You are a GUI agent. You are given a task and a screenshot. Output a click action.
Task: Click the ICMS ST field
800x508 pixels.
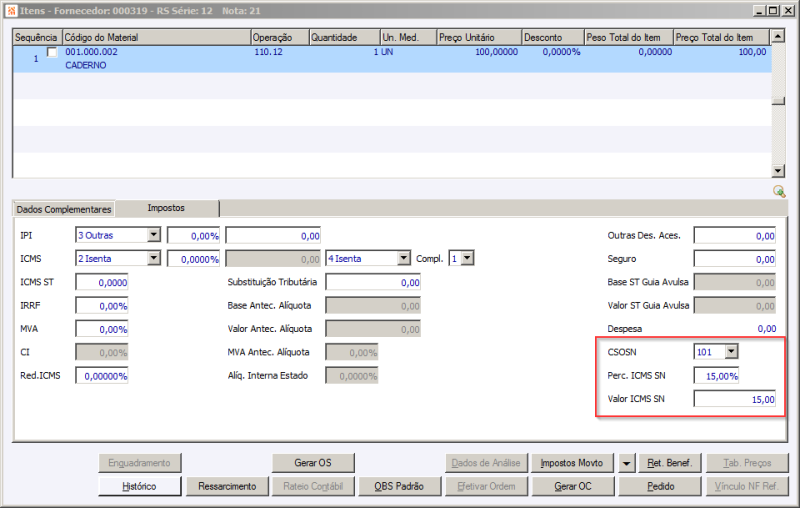coord(102,283)
